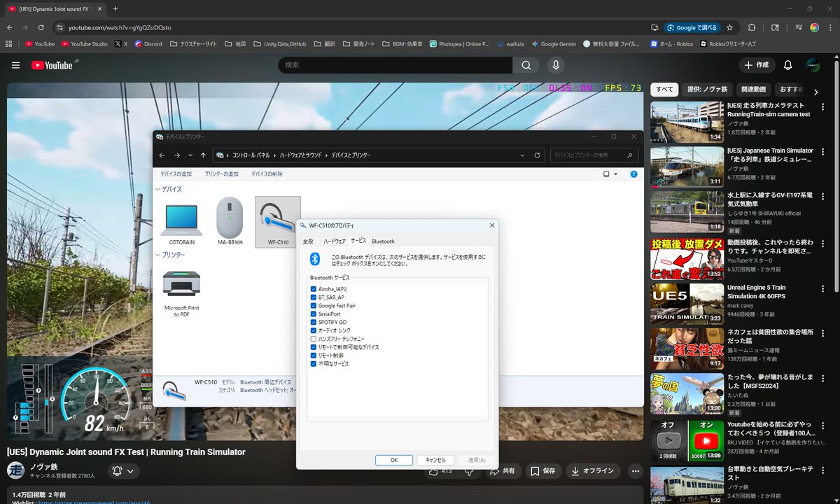The image size is (840, 504).
Task: Select Microsoft Print to PDF printer
Action: coord(181,294)
